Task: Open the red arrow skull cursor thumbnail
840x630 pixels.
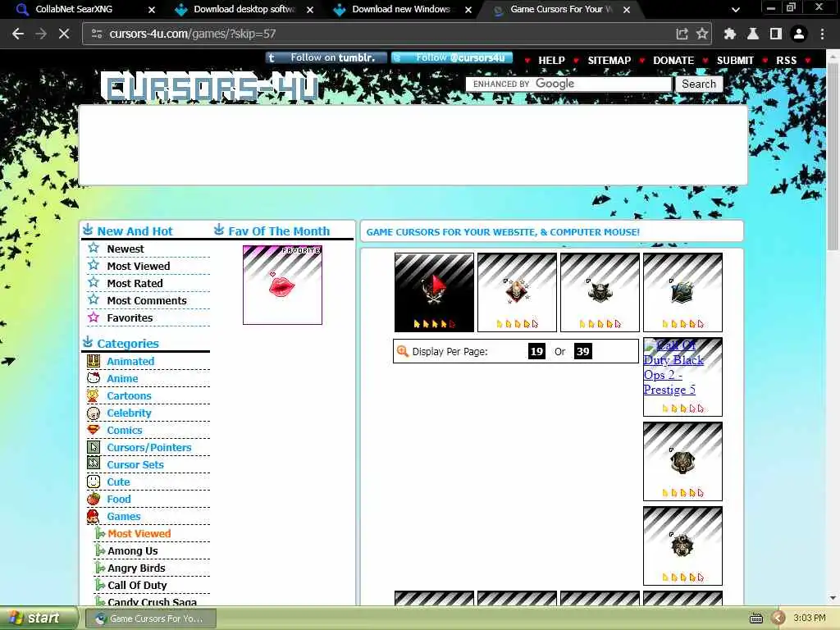Action: coord(434,293)
